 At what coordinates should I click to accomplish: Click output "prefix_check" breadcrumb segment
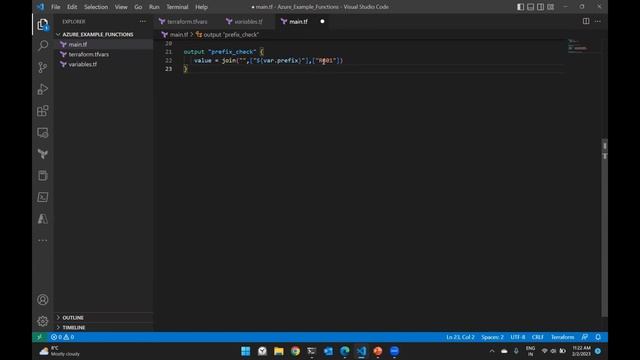[227, 35]
